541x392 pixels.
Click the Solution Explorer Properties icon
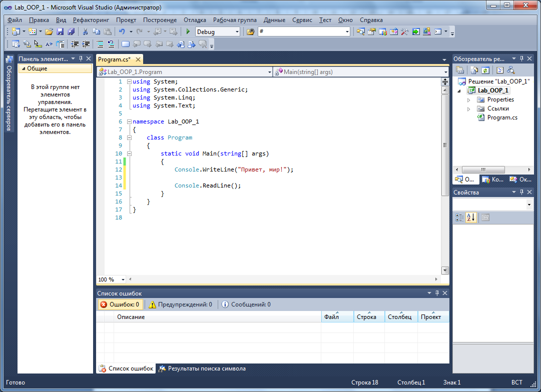(459, 70)
